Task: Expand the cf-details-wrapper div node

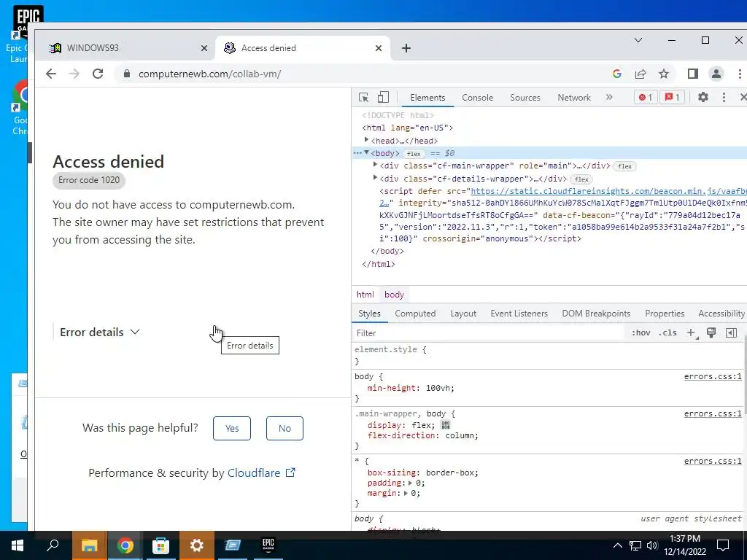Action: click(x=375, y=178)
